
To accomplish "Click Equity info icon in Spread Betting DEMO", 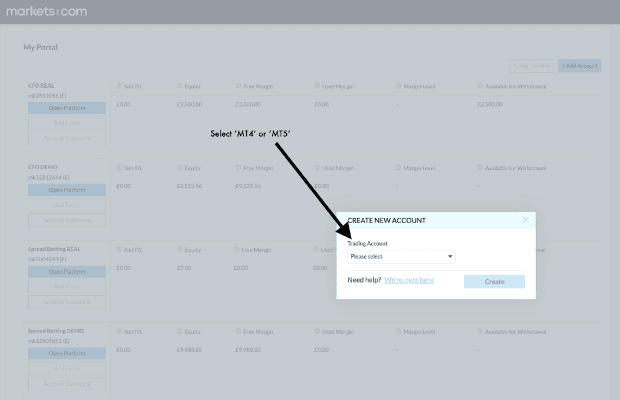I will point(180,331).
